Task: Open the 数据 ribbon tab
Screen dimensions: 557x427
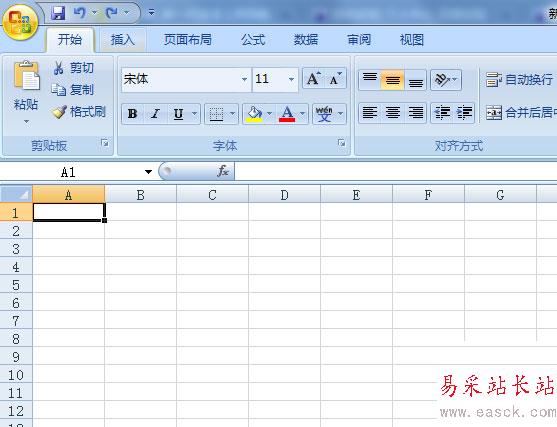Action: tap(306, 39)
